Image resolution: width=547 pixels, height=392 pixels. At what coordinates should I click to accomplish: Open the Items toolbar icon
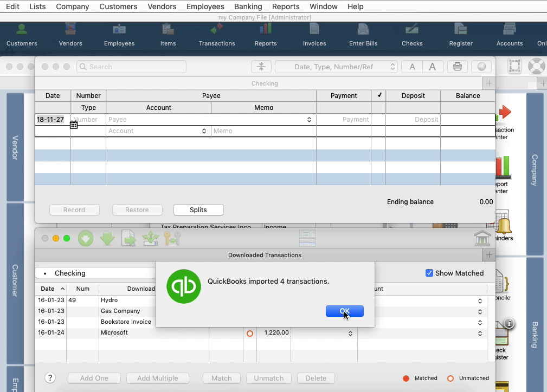(x=168, y=35)
